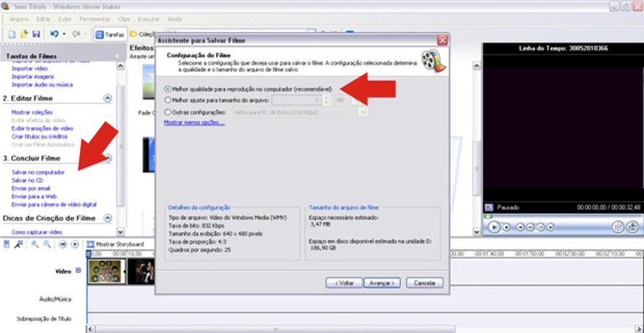Viewport: 644px width, 333px height.
Task: Click the grayed-out Redo toolbar icon
Action: click(77, 35)
